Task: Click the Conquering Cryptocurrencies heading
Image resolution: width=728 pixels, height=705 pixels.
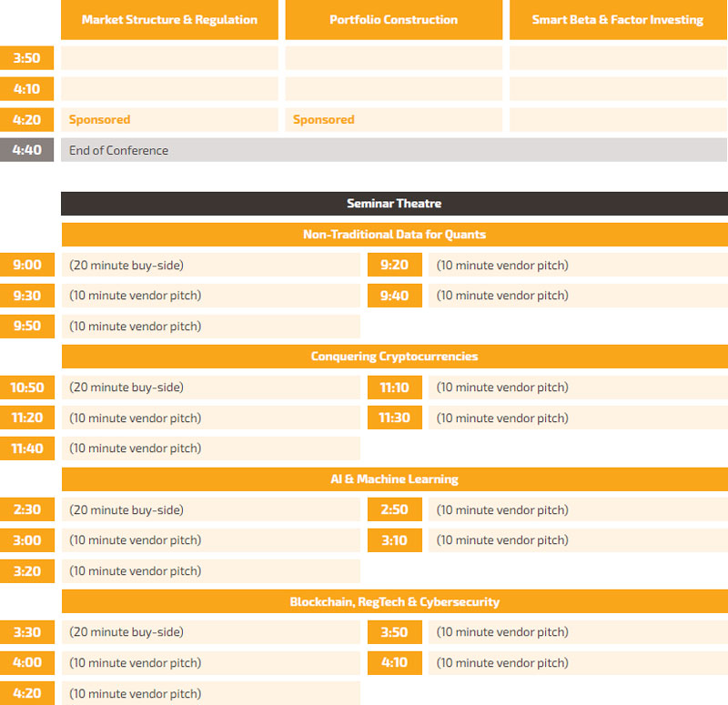Action: coord(395,357)
